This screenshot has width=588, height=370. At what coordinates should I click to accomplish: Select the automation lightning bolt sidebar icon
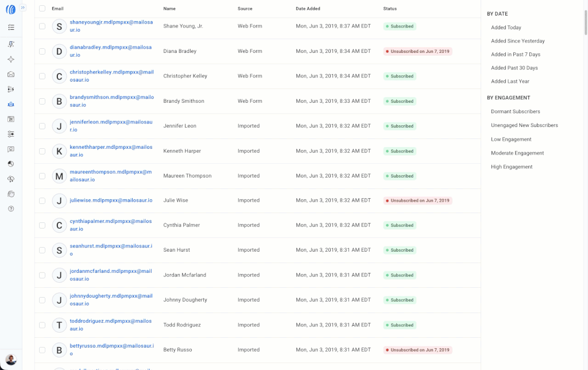pos(11,43)
